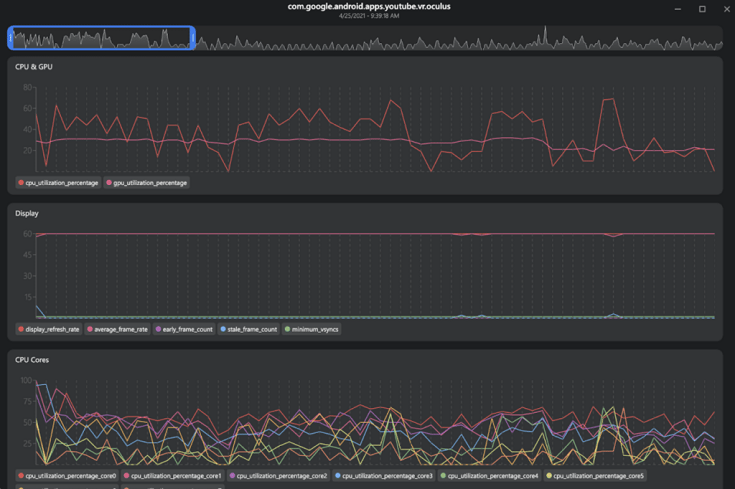
Task: Click the tall peak in overview timeline
Action: pyautogui.click(x=545, y=34)
